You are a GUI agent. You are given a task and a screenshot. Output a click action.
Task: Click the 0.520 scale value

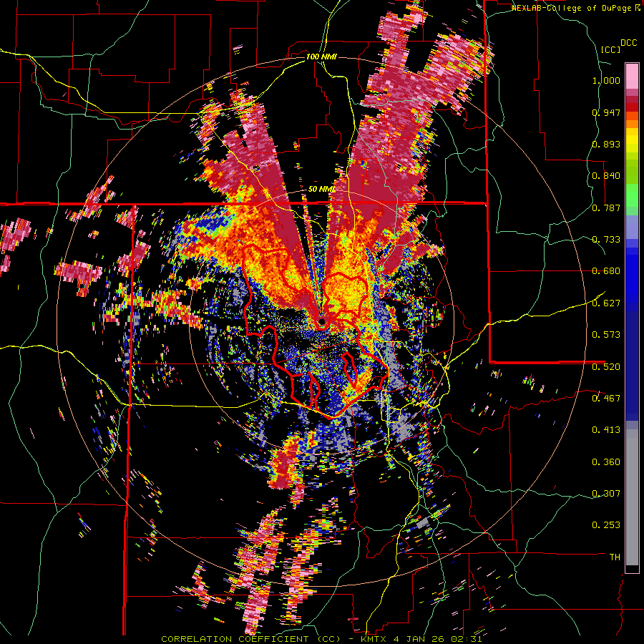pos(606,366)
